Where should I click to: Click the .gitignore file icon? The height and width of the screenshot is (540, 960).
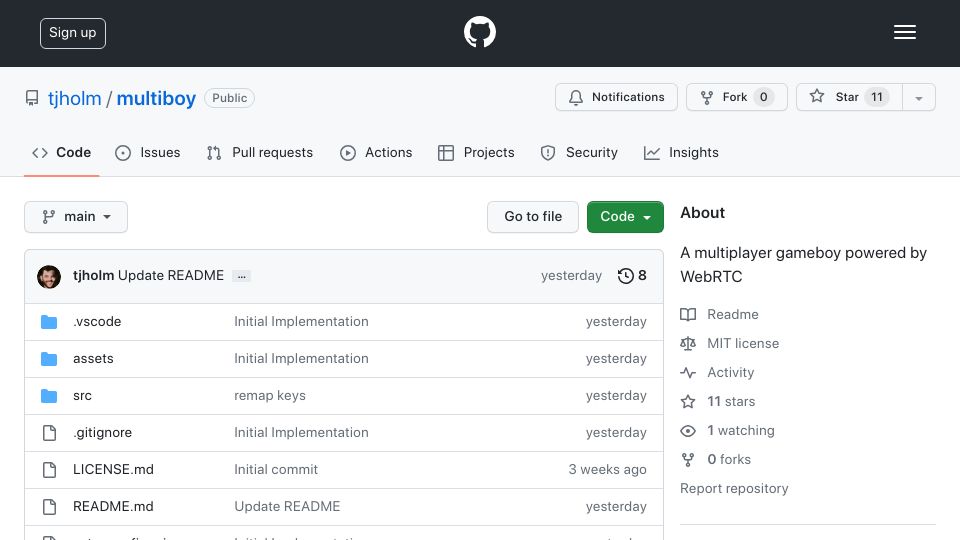(49, 433)
